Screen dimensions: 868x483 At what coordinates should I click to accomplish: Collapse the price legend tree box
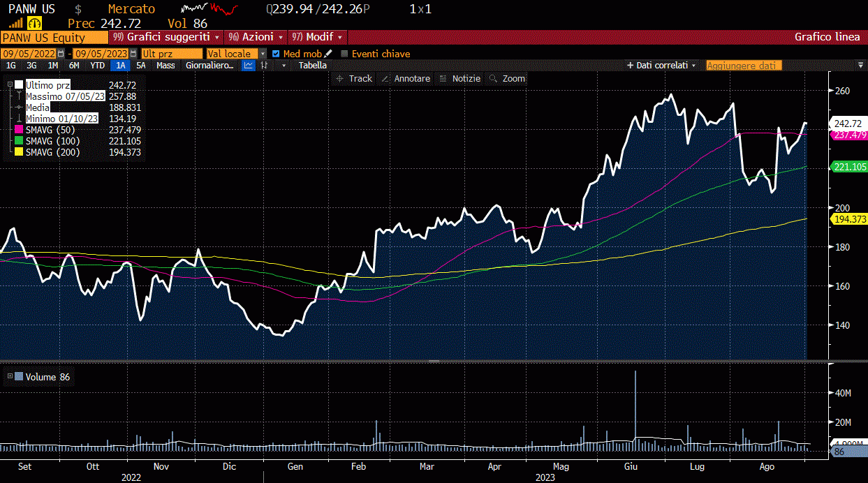point(10,84)
